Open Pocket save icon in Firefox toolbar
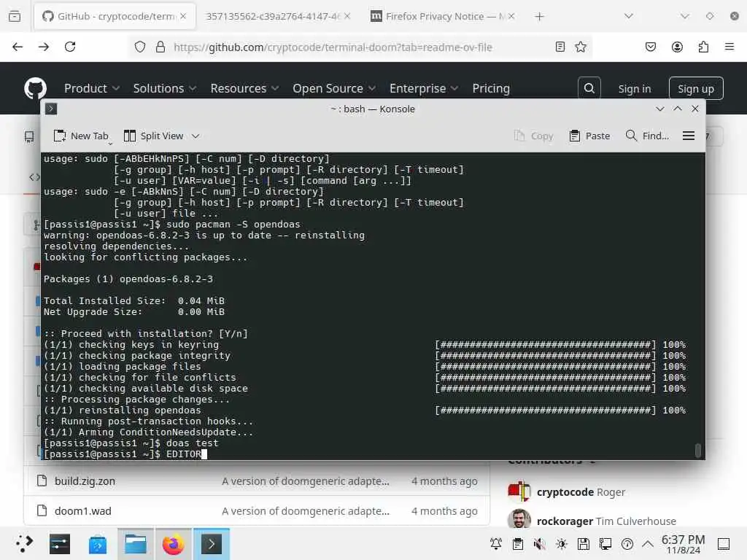This screenshot has width=747, height=560. click(x=650, y=47)
